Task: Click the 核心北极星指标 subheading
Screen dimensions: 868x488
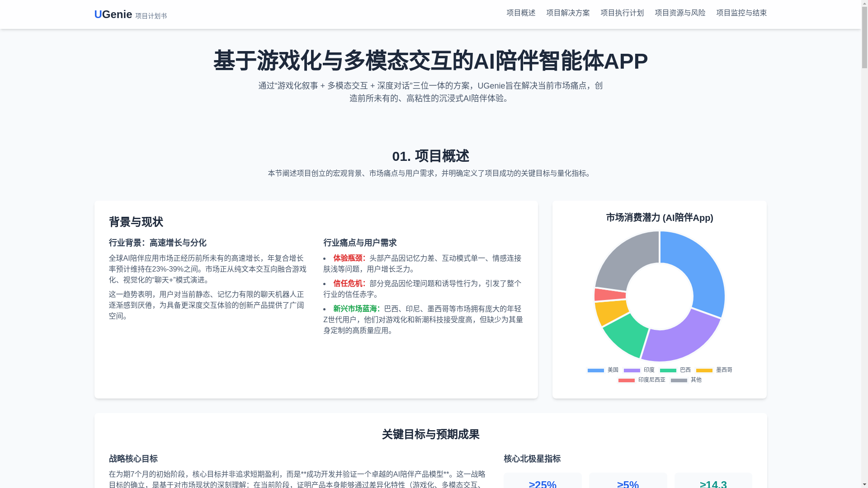Action: click(x=532, y=459)
